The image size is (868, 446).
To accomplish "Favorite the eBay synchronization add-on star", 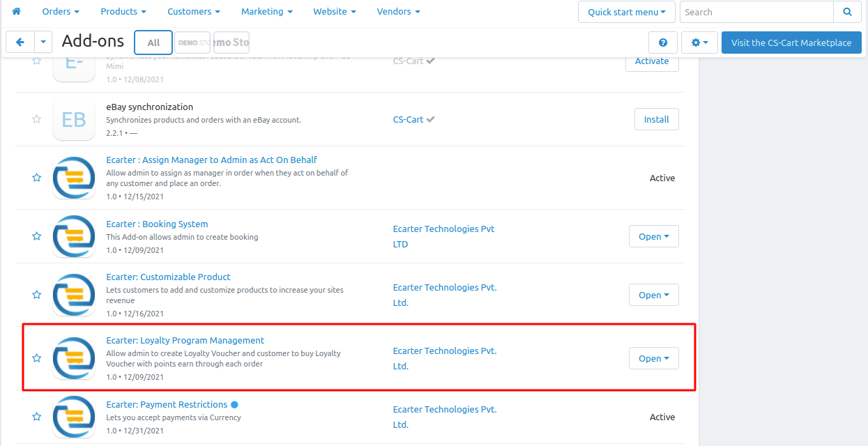I will tap(36, 119).
